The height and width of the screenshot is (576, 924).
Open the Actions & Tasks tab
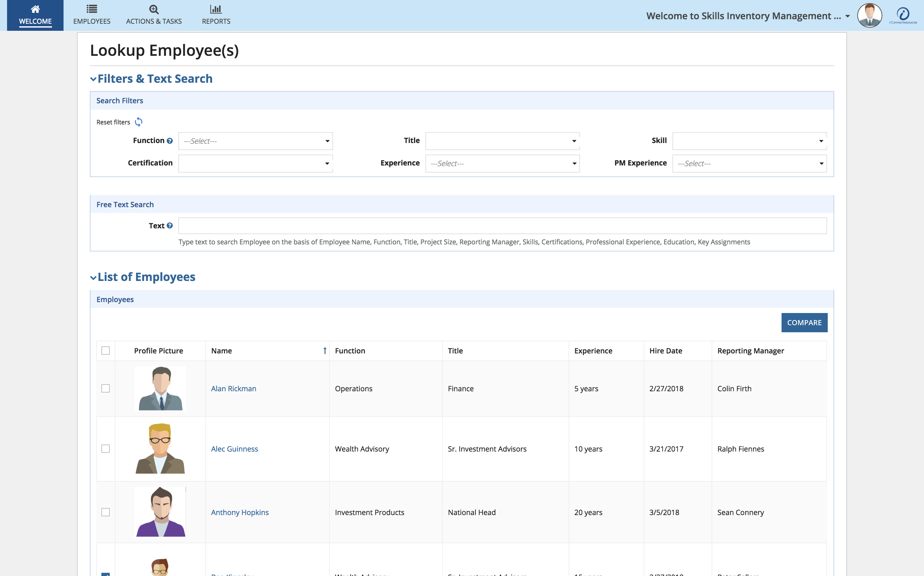154,15
